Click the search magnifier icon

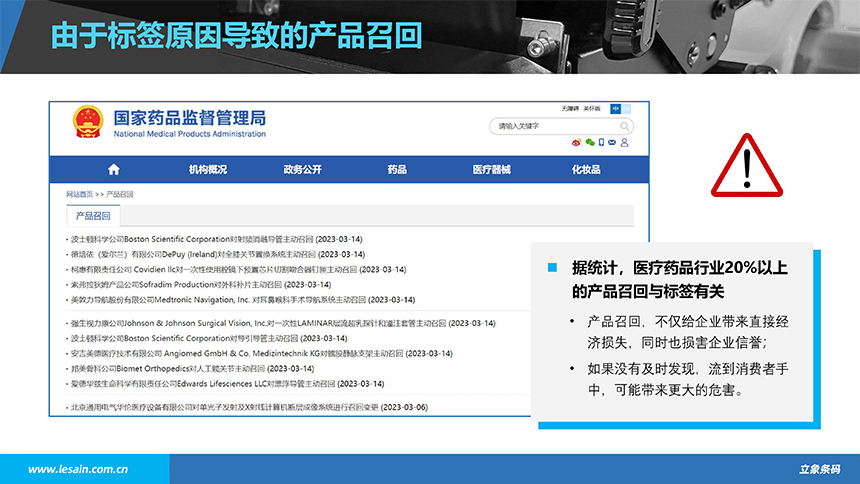point(625,127)
